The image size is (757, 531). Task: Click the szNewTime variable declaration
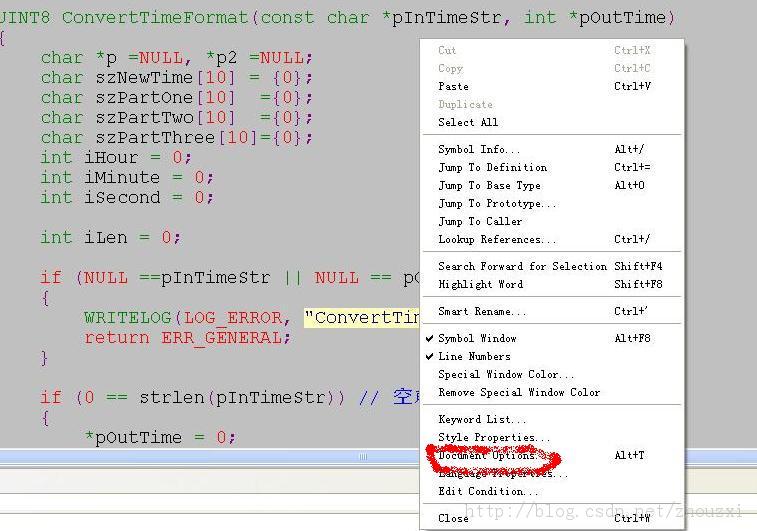pos(144,77)
